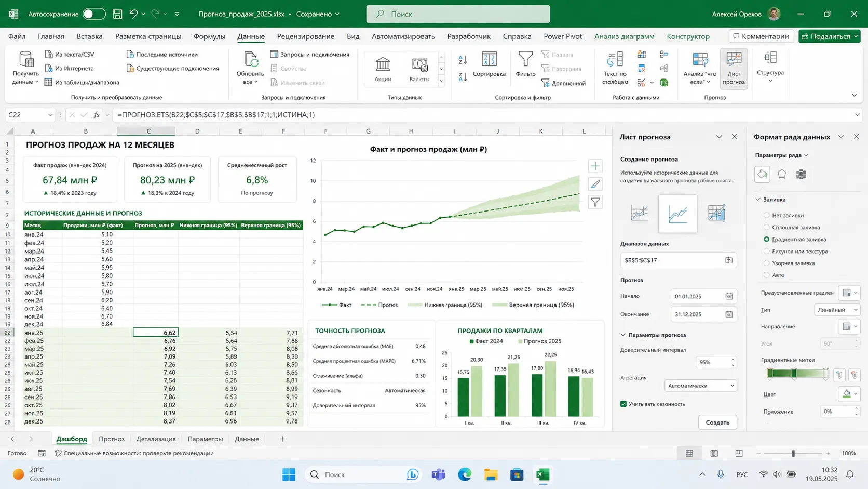Collapse the ribbon with the chevron
The height and width of the screenshot is (489, 868).
tap(854, 95)
